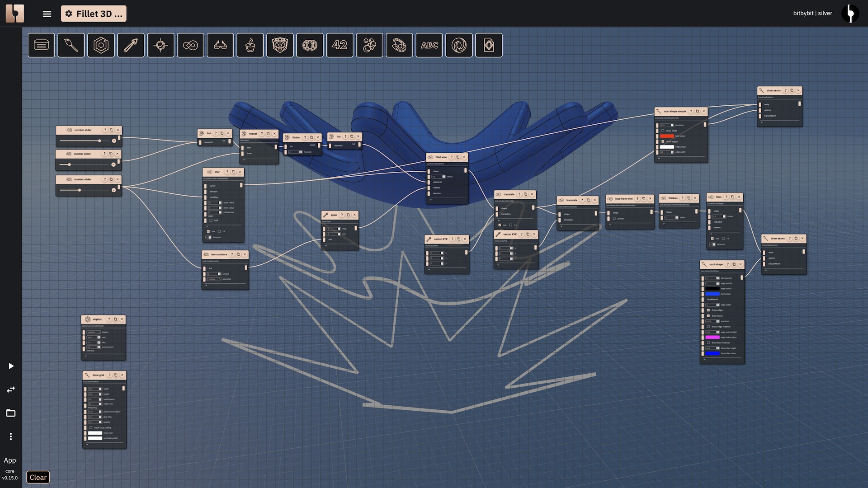Open the lists dots category in toolbar
This screenshot has width=868, height=488.
[369, 45]
